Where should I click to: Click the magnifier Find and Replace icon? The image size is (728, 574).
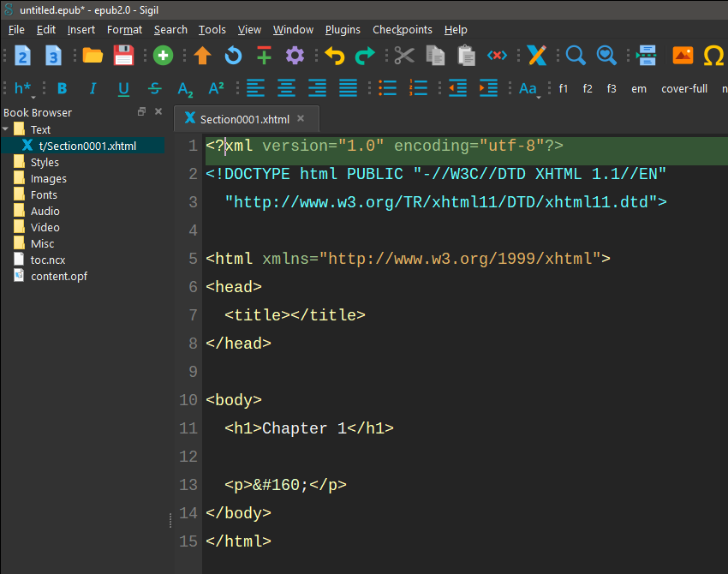pos(576,56)
